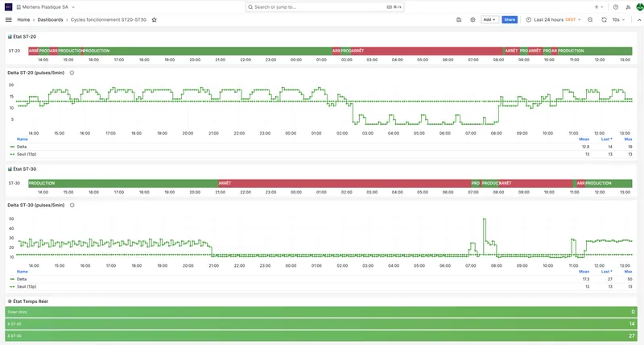Show info tooltip for Delta ST-30 panel
644x345 pixels.
72,206
